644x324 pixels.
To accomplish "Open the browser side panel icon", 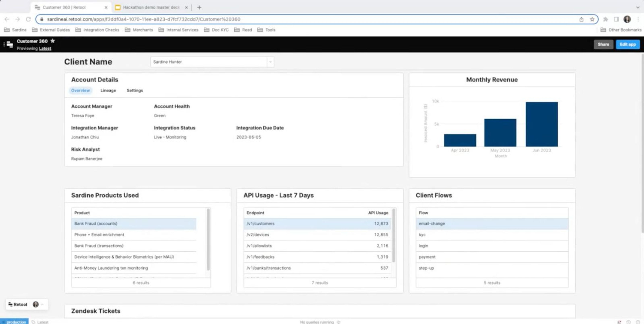I will pos(616,19).
